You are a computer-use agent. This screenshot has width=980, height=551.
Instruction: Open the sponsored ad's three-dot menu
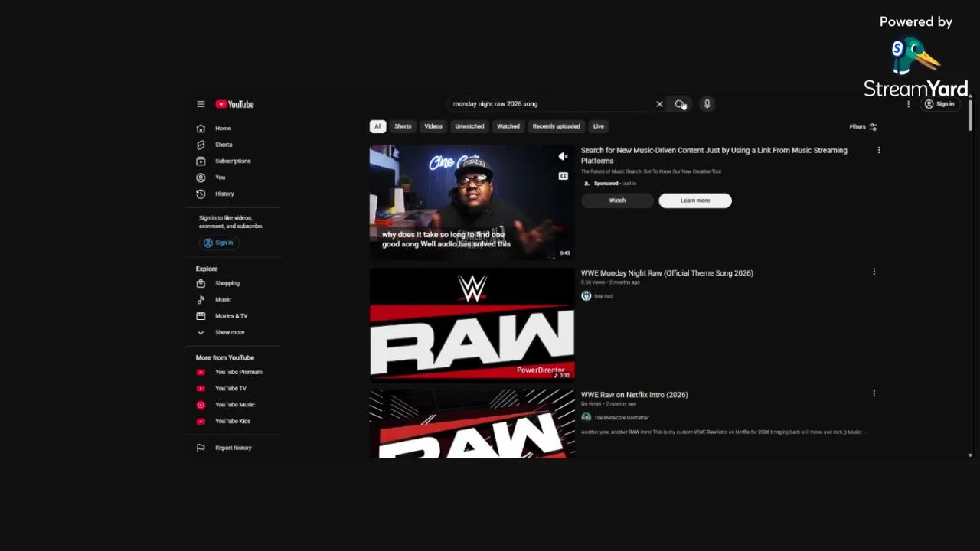[879, 150]
